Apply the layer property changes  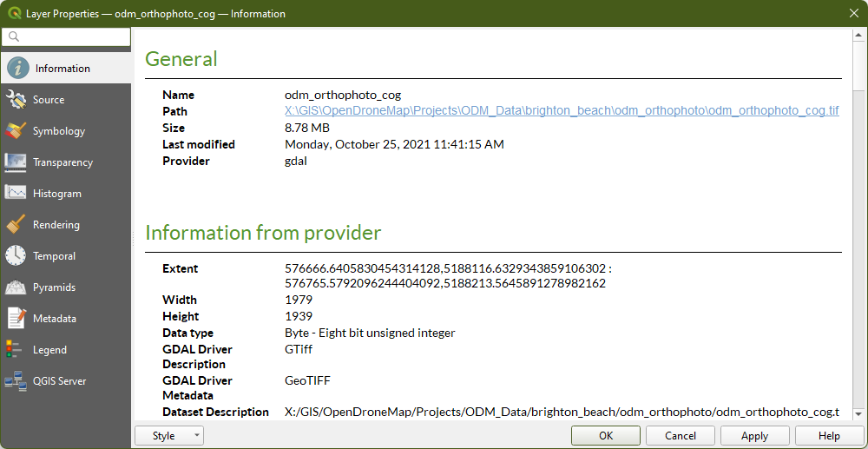coord(754,436)
